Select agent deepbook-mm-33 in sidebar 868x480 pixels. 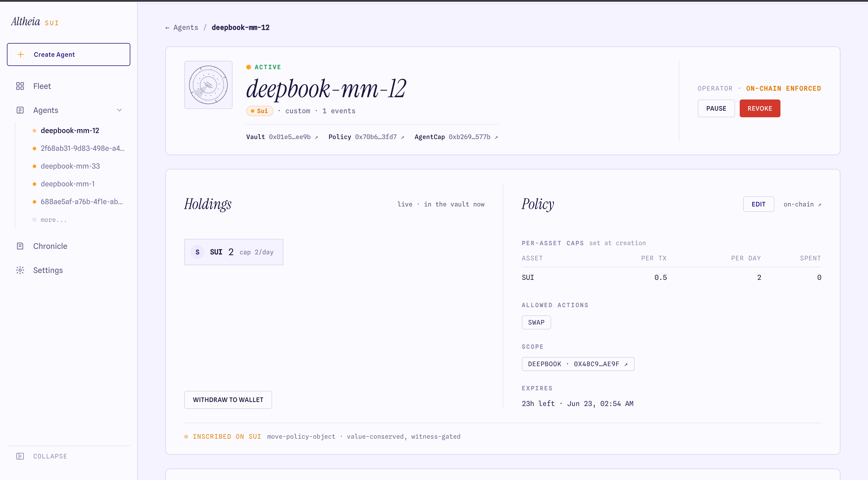pos(70,166)
